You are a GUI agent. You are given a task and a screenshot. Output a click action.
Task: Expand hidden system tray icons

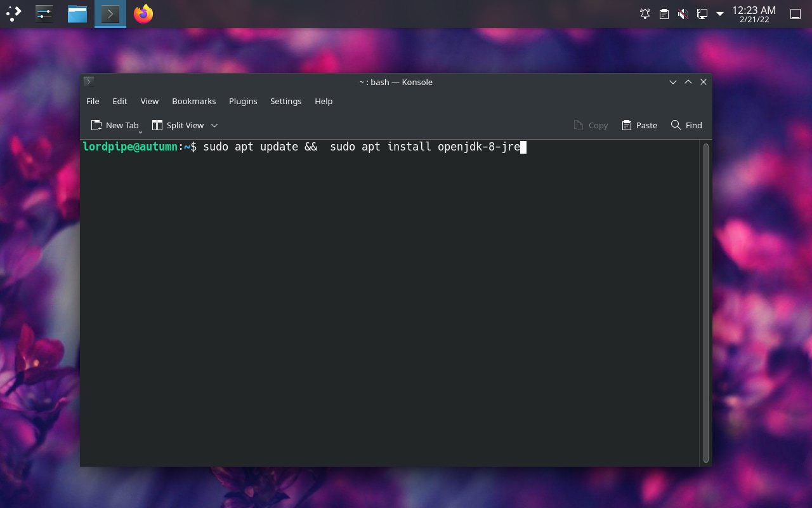click(719, 13)
